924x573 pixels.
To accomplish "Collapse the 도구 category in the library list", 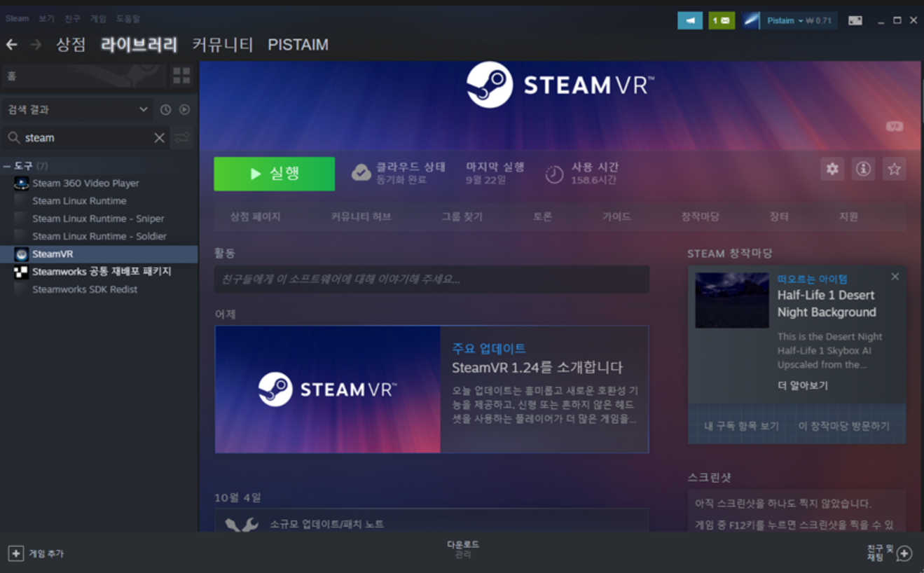I will click(7, 166).
